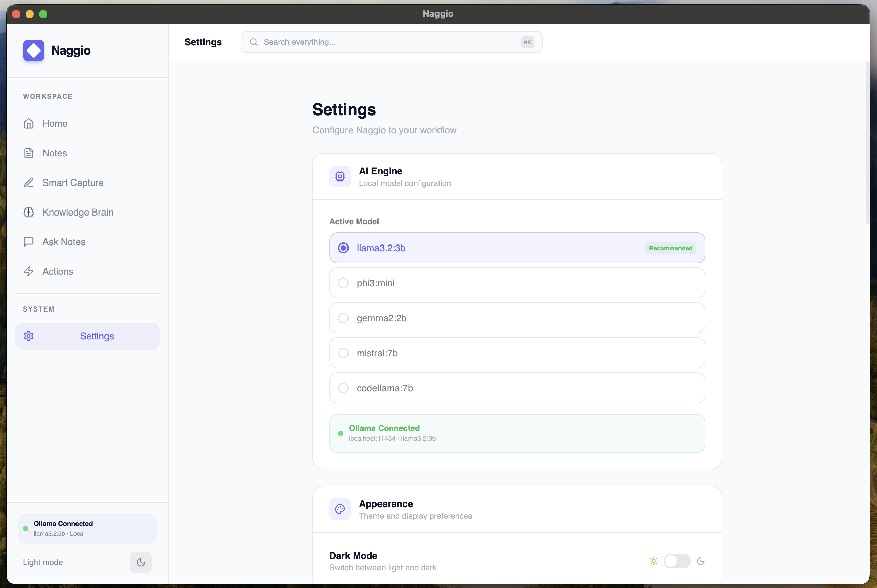
Task: Click the Home house icon in sidebar
Action: point(29,123)
